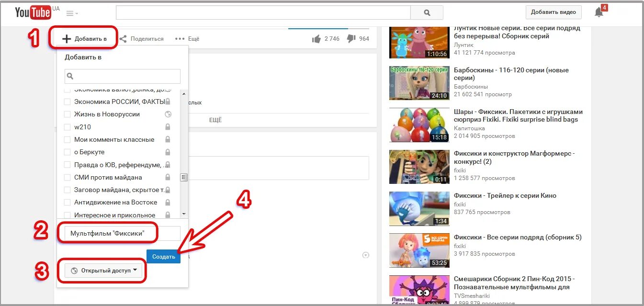Click playlist list scroll-down arrow
The width and height of the screenshot is (644, 306).
183,214
